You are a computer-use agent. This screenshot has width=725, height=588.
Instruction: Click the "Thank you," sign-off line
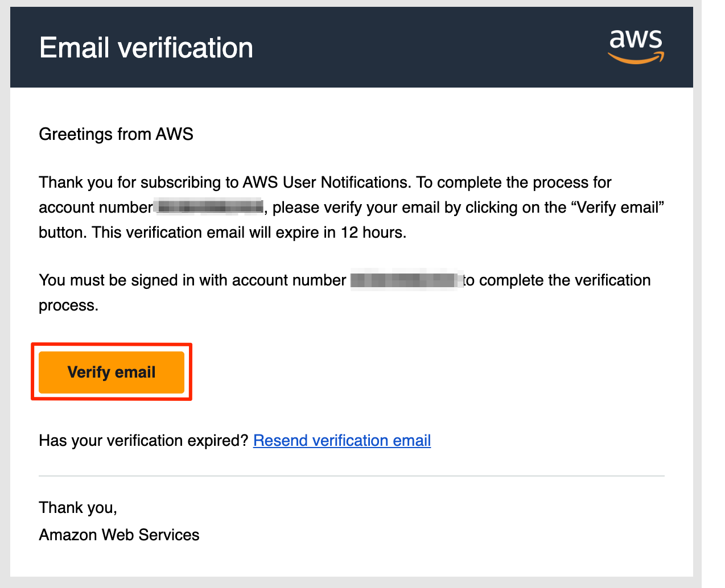click(x=78, y=507)
